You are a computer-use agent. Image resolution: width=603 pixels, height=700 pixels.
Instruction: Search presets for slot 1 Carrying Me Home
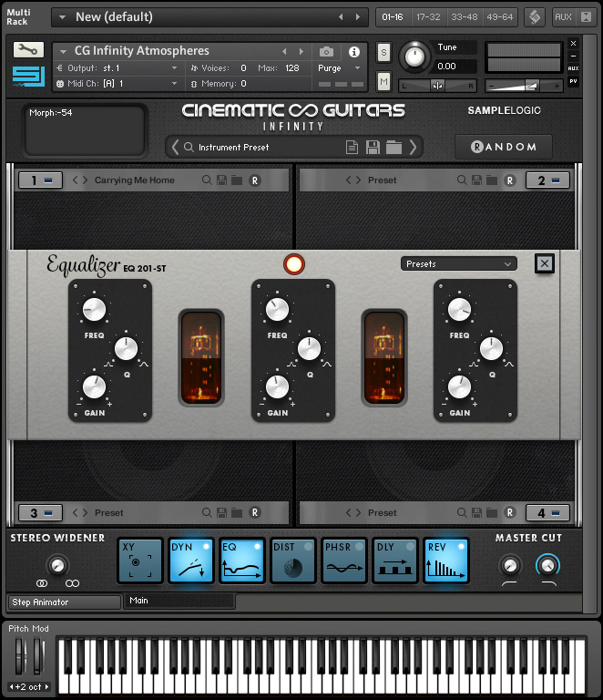[207, 180]
